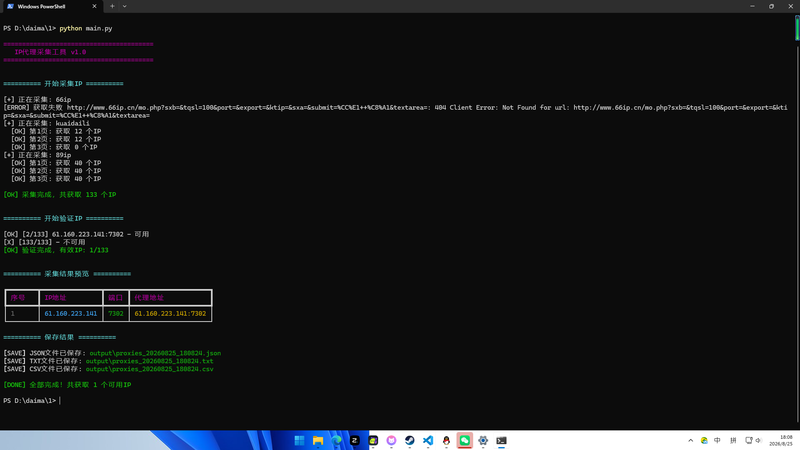The width and height of the screenshot is (800, 450).
Task: Open WeChat from the taskbar
Action: 465,440
